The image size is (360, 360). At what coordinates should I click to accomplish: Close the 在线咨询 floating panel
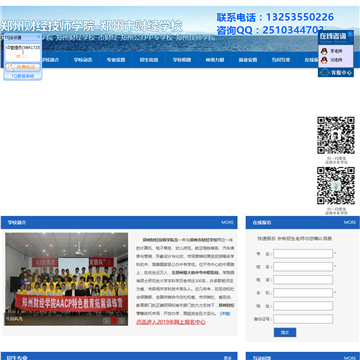350,34
